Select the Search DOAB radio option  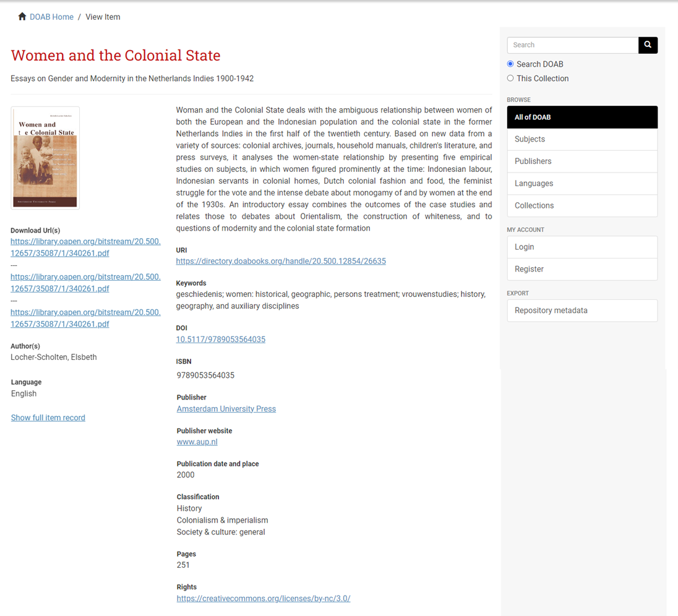pyautogui.click(x=510, y=64)
